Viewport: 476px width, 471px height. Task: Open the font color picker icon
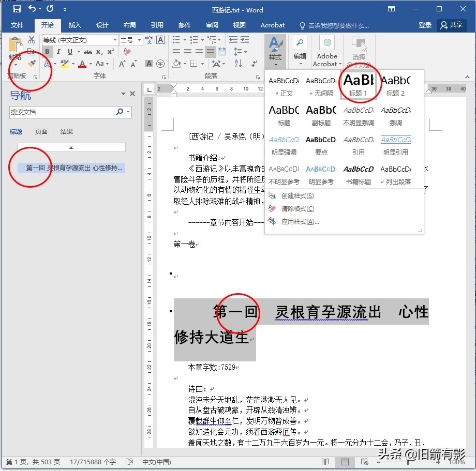[x=82, y=63]
